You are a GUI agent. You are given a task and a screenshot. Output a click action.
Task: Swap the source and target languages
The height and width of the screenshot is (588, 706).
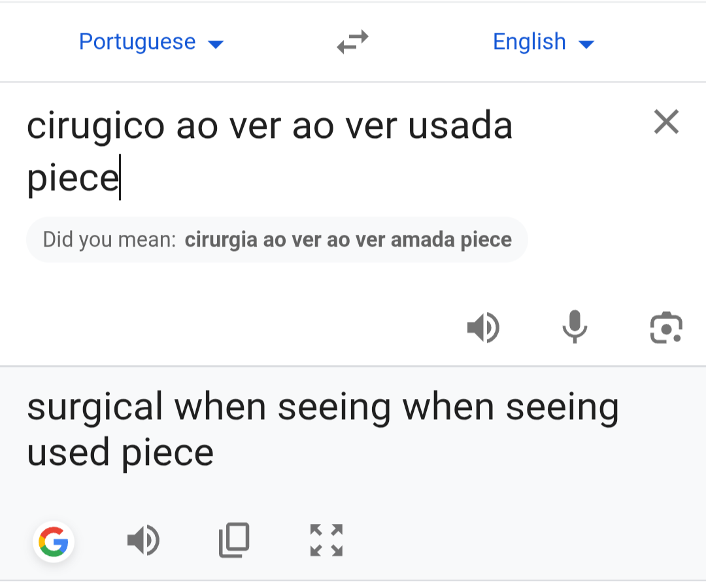click(352, 43)
